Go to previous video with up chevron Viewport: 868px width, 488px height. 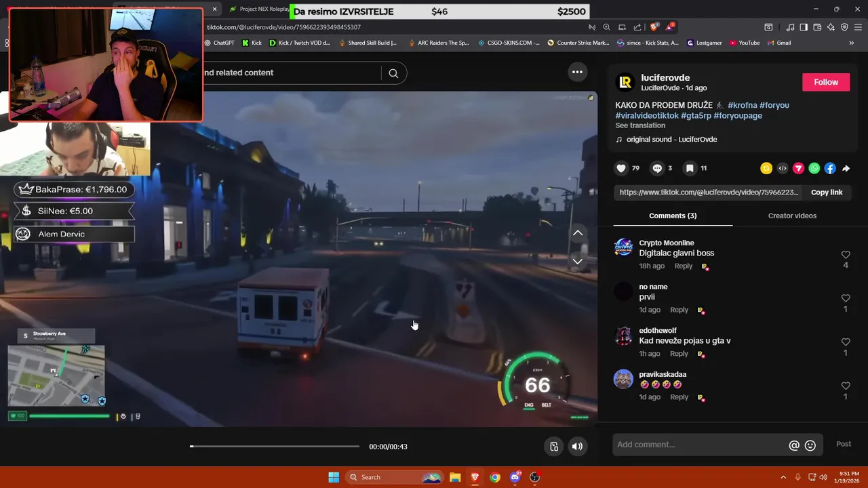pyautogui.click(x=578, y=233)
